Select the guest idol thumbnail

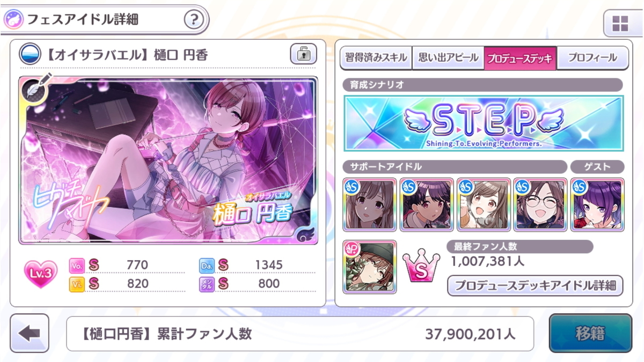597,204
